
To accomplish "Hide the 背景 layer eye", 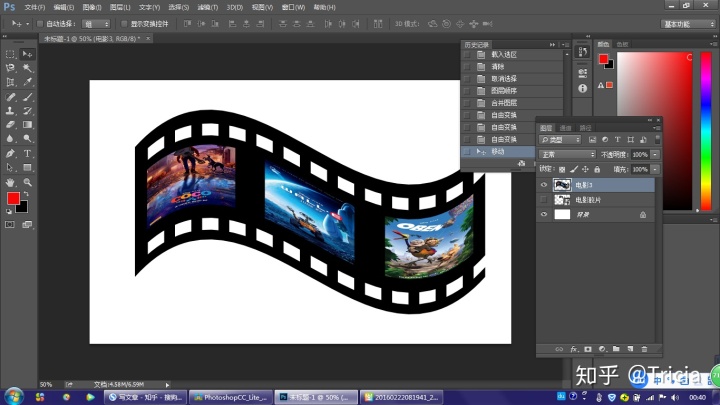I will tap(544, 214).
